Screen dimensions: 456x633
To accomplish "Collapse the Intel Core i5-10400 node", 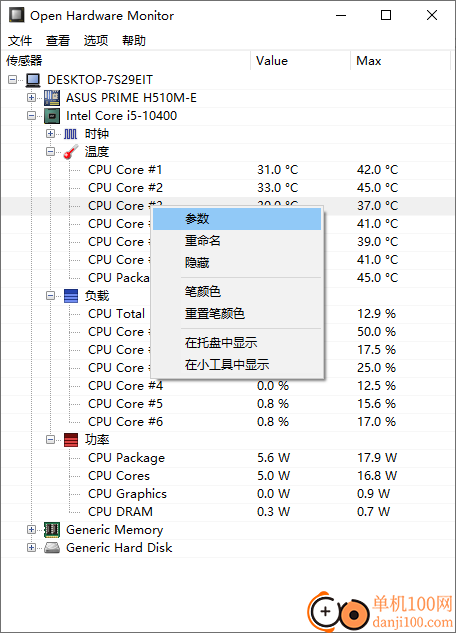I will click(31, 116).
